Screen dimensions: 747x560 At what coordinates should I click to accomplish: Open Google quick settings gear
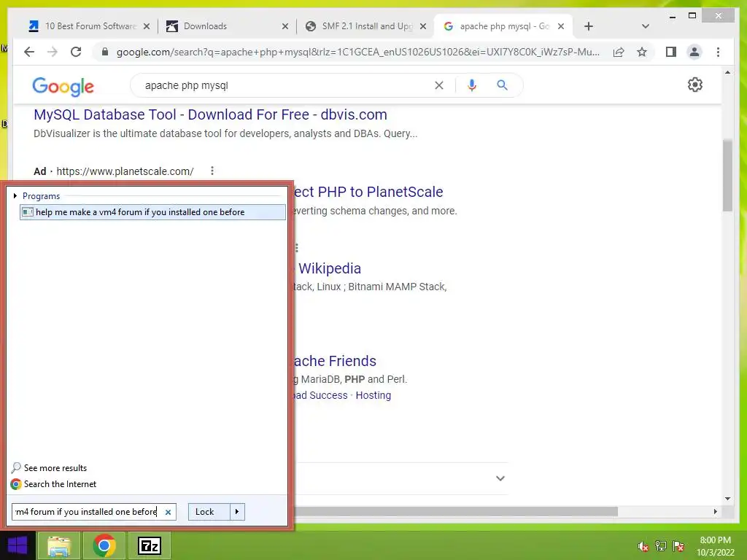pos(695,85)
